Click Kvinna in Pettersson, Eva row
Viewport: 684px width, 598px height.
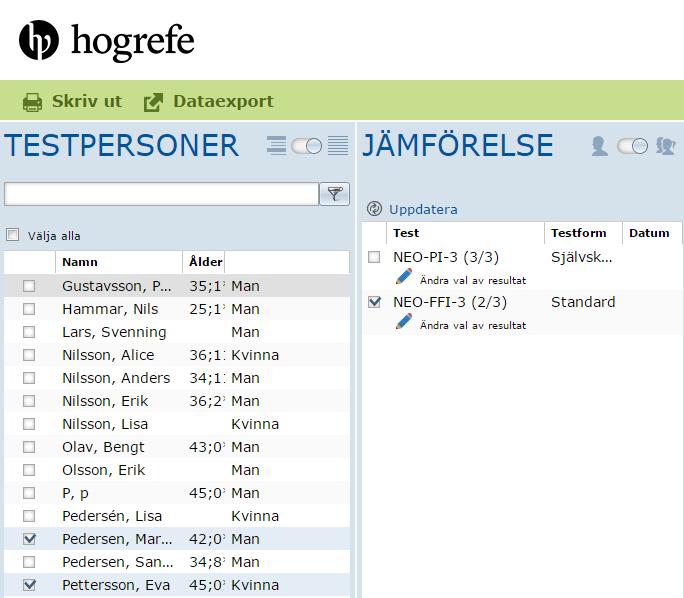(x=255, y=585)
